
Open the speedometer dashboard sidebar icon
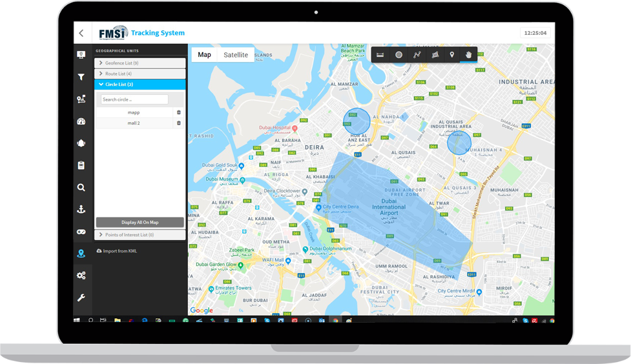(x=81, y=121)
